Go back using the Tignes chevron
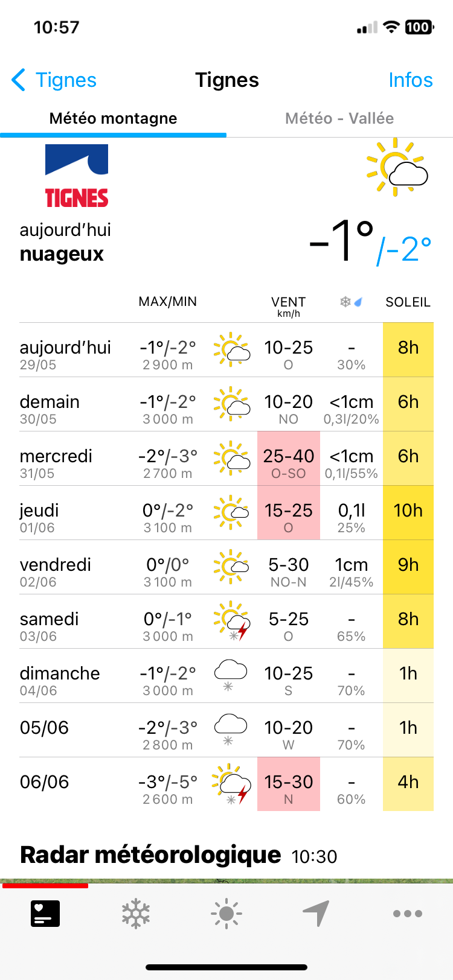Viewport: 453px width, 980px height. point(54,80)
